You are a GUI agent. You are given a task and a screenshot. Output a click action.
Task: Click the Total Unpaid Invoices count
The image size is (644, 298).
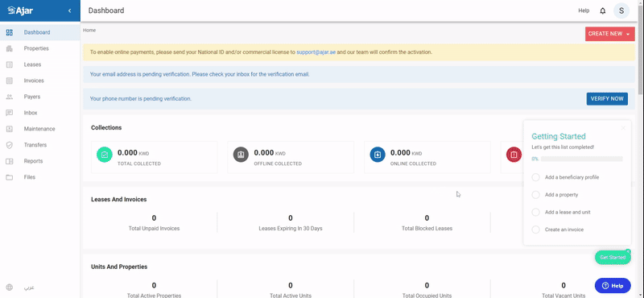[154, 217]
